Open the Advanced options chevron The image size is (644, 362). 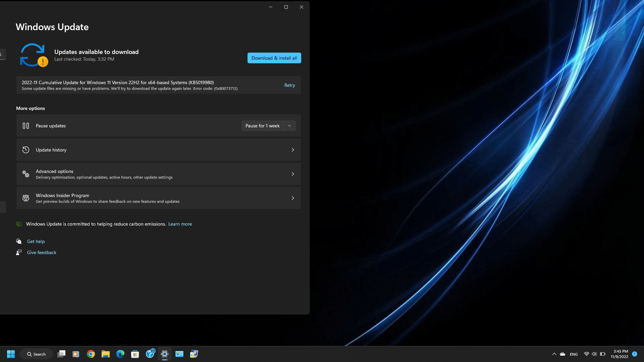pos(292,174)
